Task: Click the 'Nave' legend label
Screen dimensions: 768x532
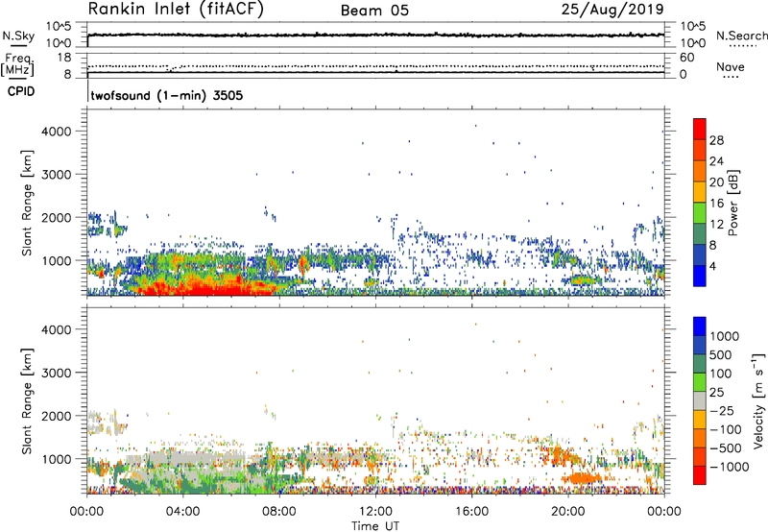Action: coord(731,67)
